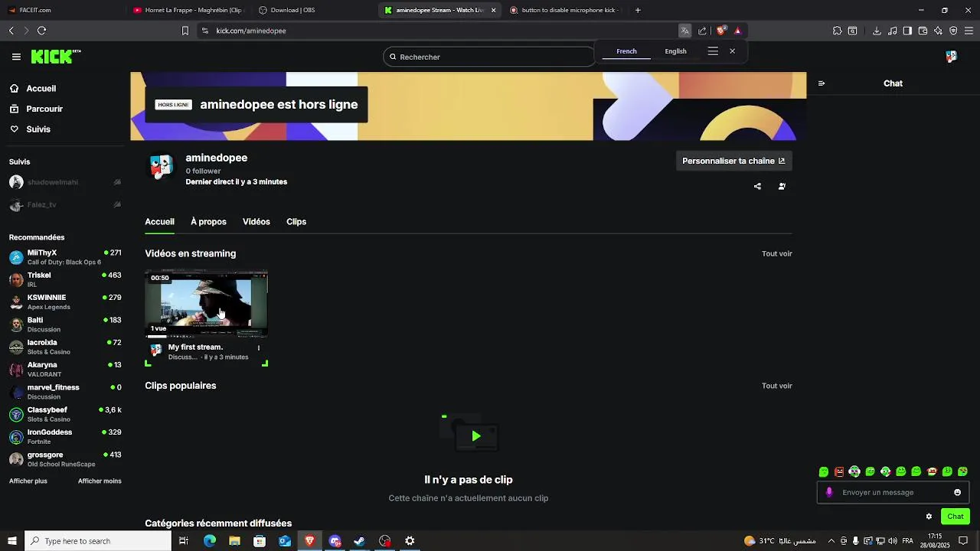Open Brave wallet icon in toolbar
Screen dimensions: 980x551
tap(923, 31)
